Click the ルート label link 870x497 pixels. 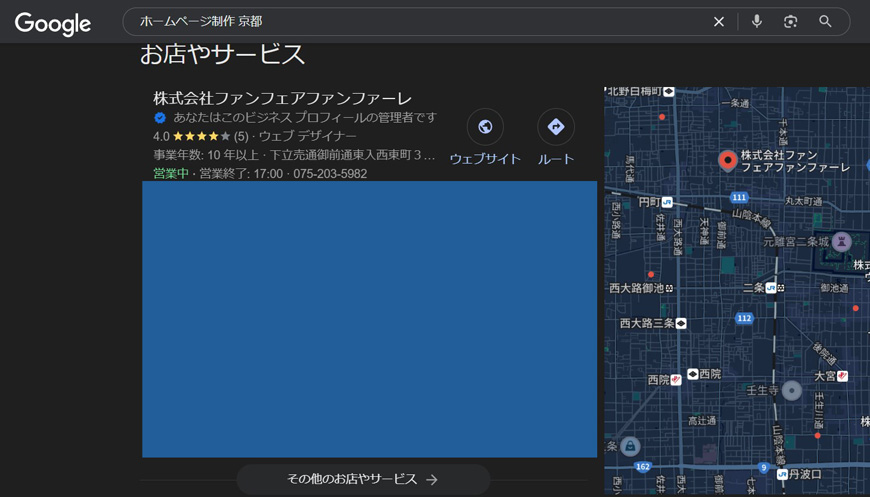(x=555, y=159)
